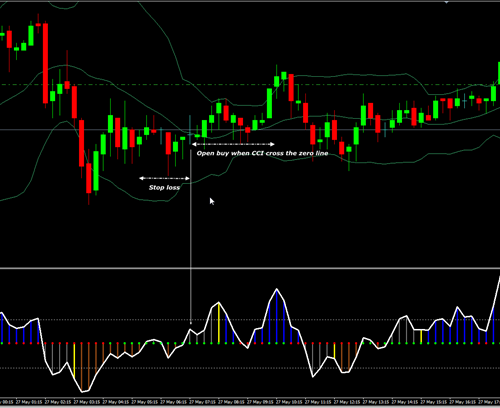The height and width of the screenshot is (408, 500).
Task: Click the '27 May 02:15' time axis label
Action: (58, 402)
